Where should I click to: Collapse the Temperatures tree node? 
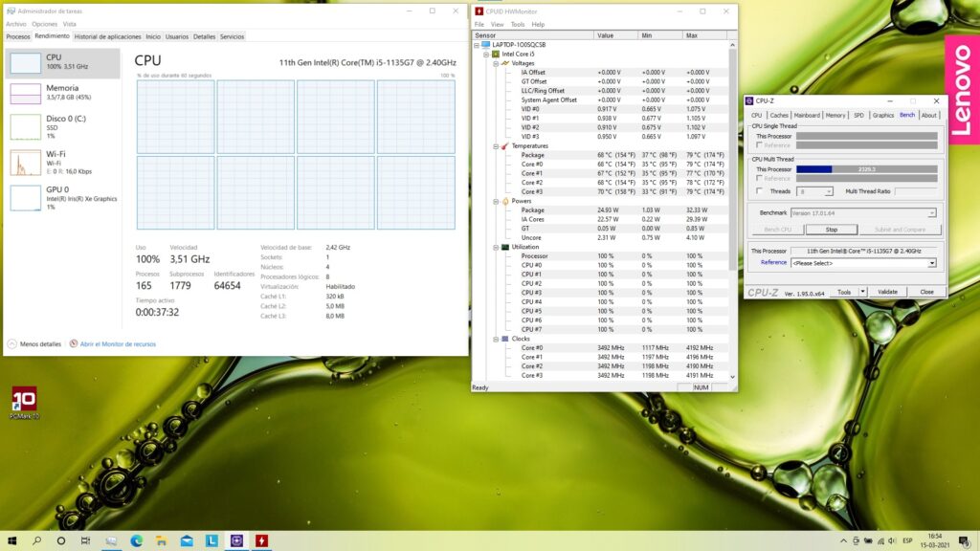(497, 146)
